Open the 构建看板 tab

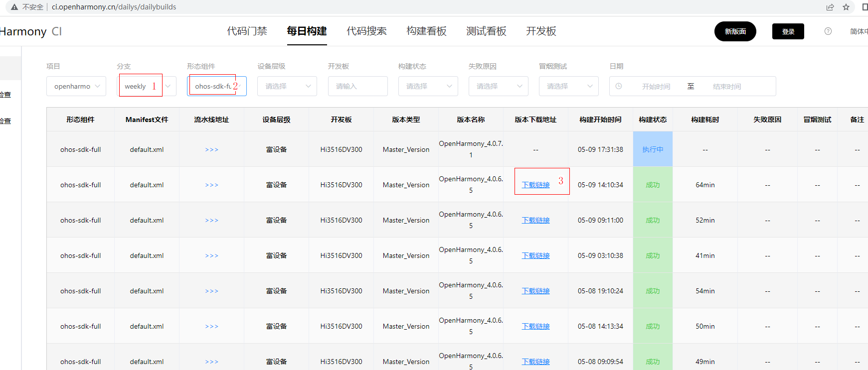coord(426,31)
